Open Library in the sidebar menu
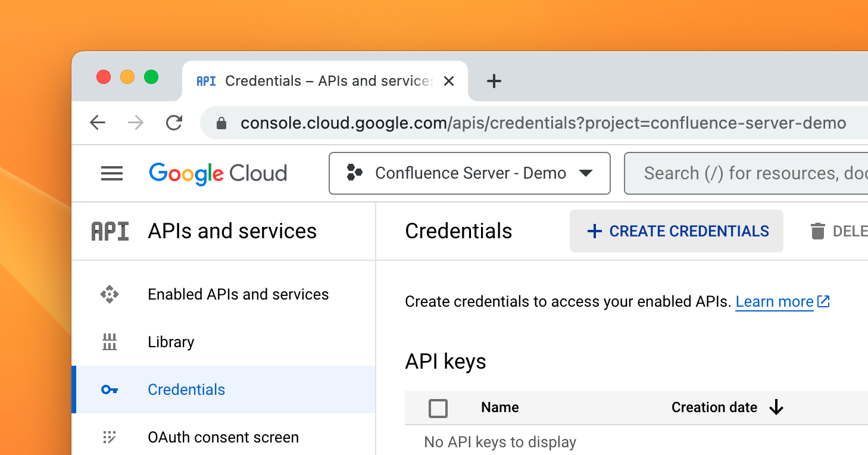The height and width of the screenshot is (455, 868). click(x=171, y=342)
